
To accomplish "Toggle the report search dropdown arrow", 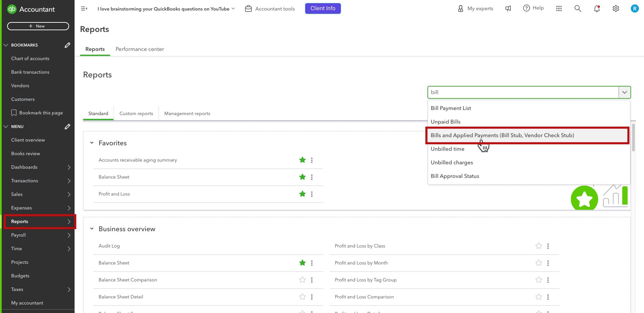I will 625,92.
